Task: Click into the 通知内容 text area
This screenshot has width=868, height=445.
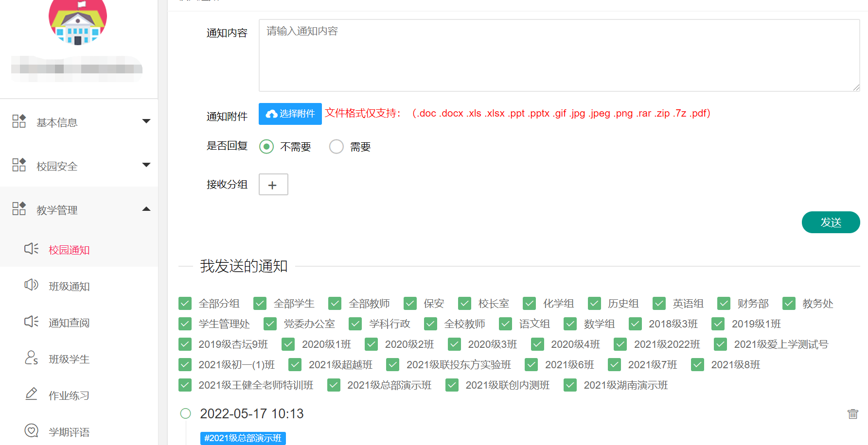Action: pos(559,55)
